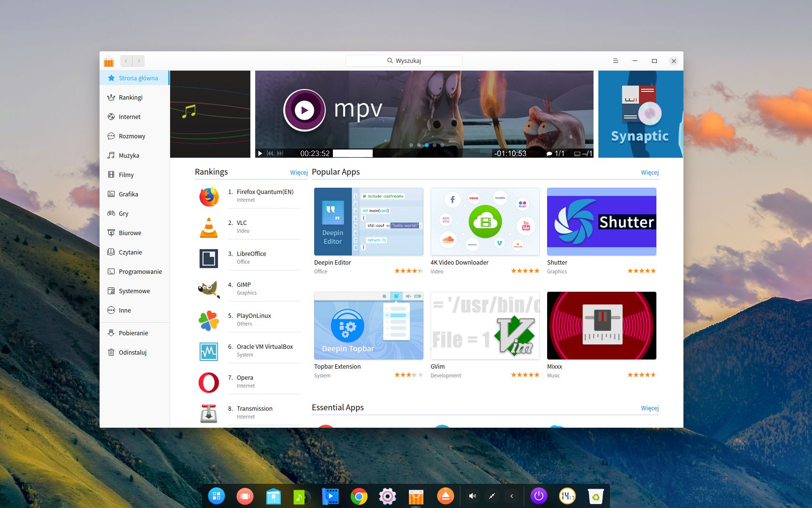Click Więcej link next to Rankings

pyautogui.click(x=299, y=173)
